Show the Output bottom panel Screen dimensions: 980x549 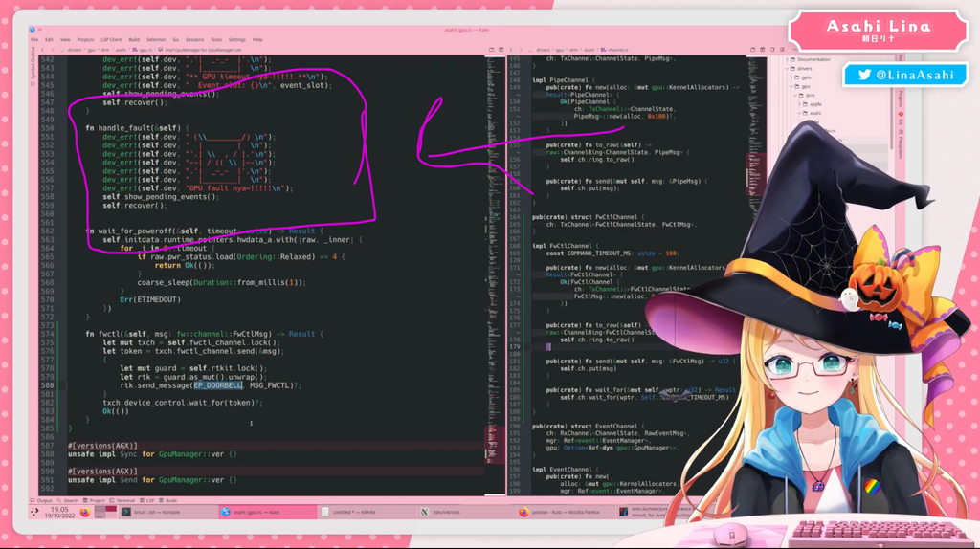click(x=44, y=500)
